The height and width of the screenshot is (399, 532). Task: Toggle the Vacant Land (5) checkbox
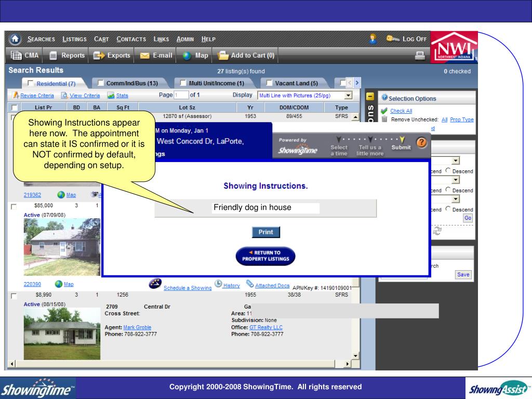coord(270,83)
